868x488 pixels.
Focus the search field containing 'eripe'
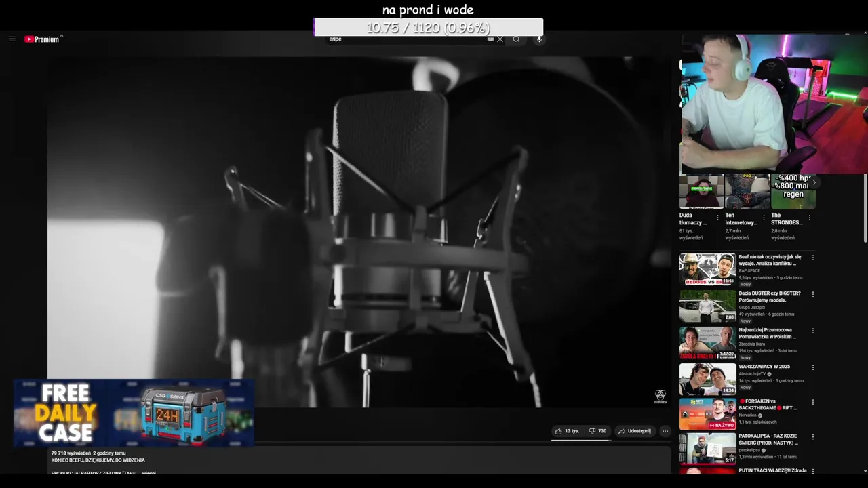[x=407, y=39]
